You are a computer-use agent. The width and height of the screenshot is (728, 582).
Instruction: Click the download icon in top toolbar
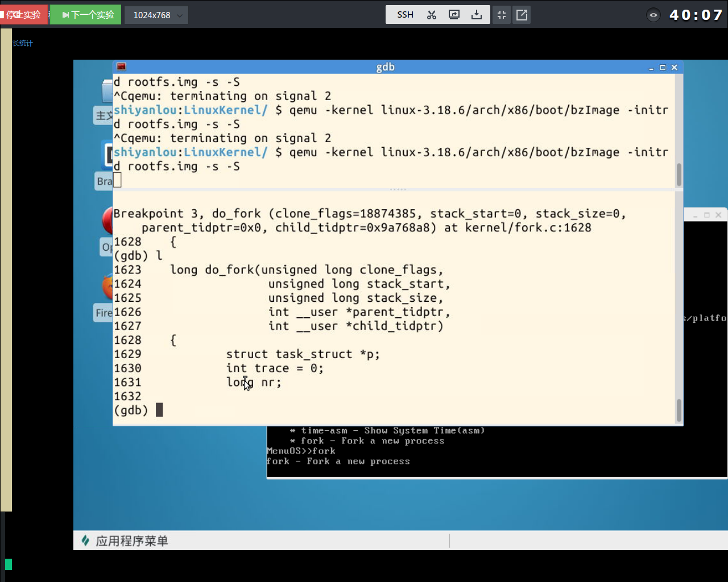[477, 15]
